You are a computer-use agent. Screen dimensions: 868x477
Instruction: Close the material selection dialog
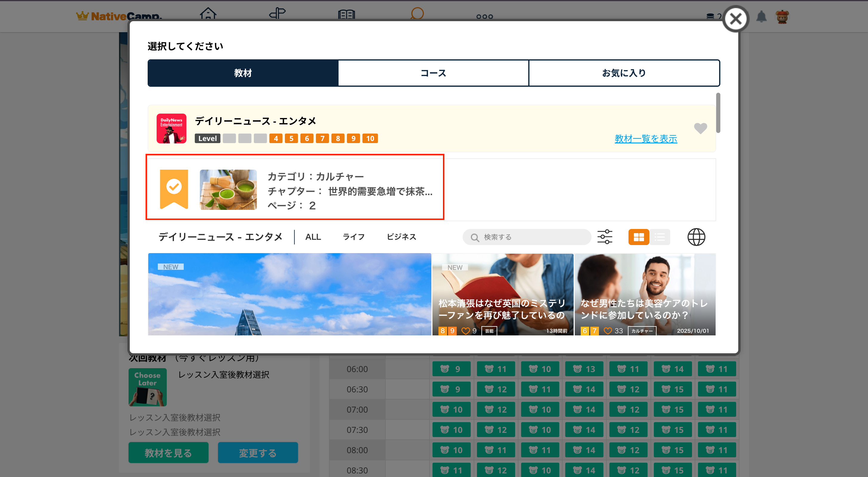point(736,19)
